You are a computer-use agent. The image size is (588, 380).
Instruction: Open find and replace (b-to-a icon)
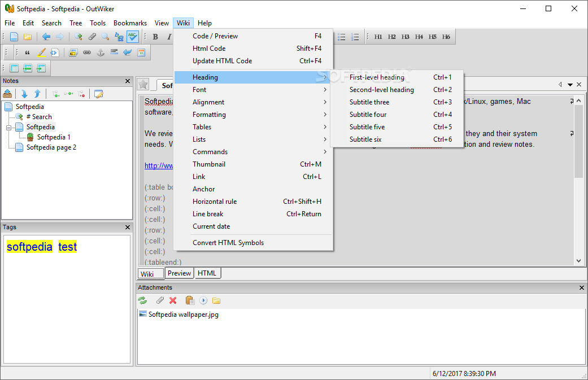(x=119, y=37)
